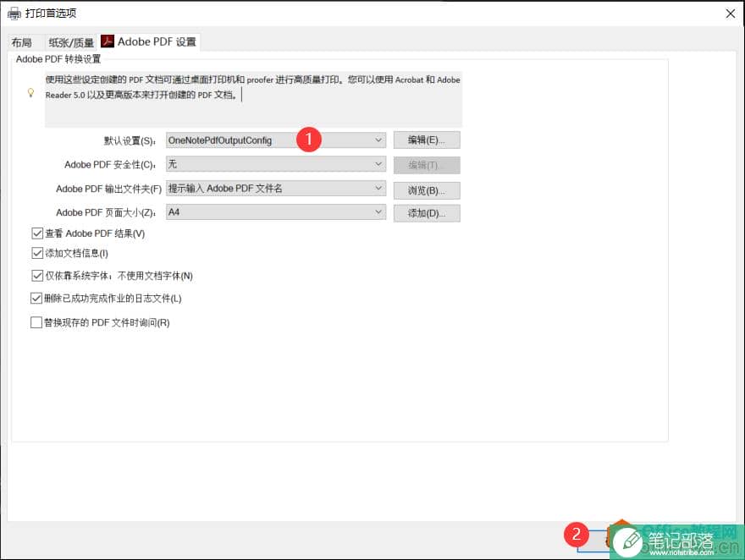This screenshot has height=560, width=745.
Task: Click the Adobe PDF 转换设置 group title
Action: tap(58, 59)
